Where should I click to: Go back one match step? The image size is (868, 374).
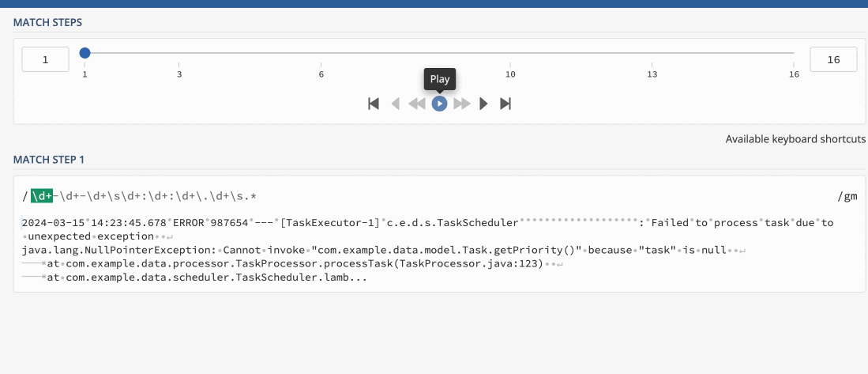click(x=396, y=104)
